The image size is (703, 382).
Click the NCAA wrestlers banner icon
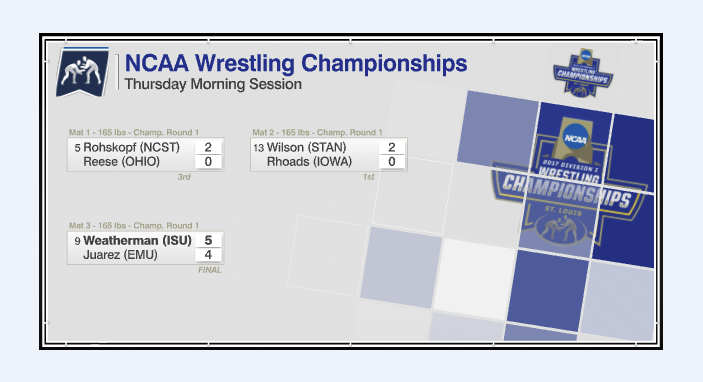pos(82,72)
